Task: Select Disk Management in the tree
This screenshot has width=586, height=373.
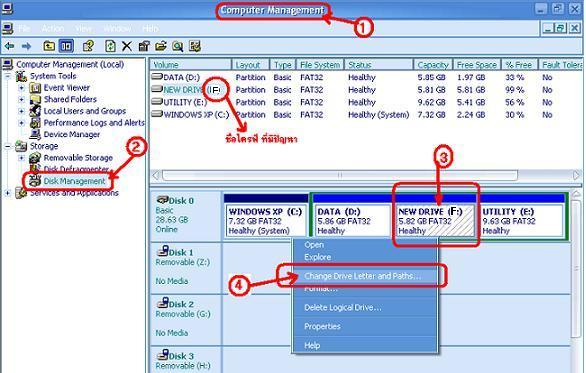Action: 74,181
